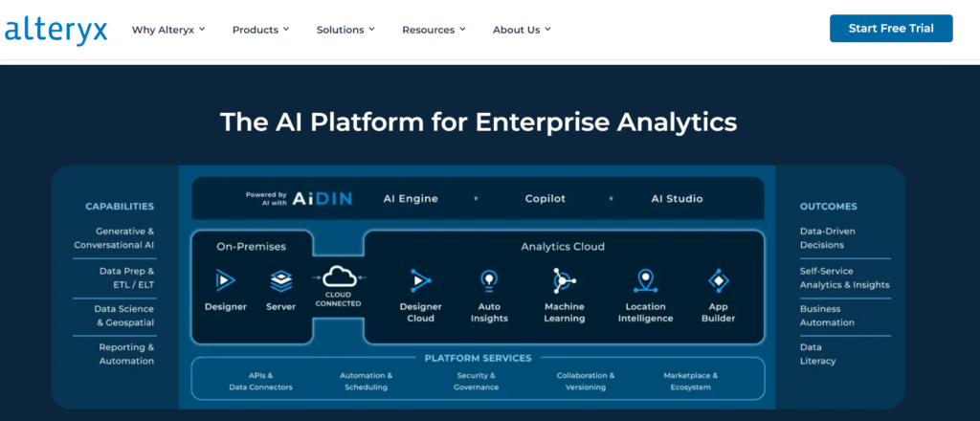
Task: Expand the Solutions menu chevron
Action: (x=371, y=29)
